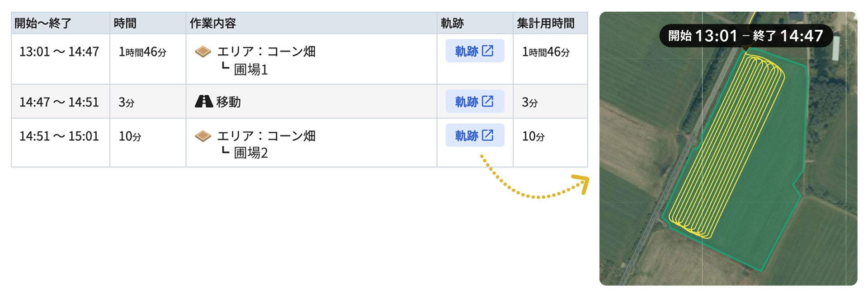Click external-link icon in first 軌跡 button
The image size is (868, 298).
pyautogui.click(x=487, y=51)
